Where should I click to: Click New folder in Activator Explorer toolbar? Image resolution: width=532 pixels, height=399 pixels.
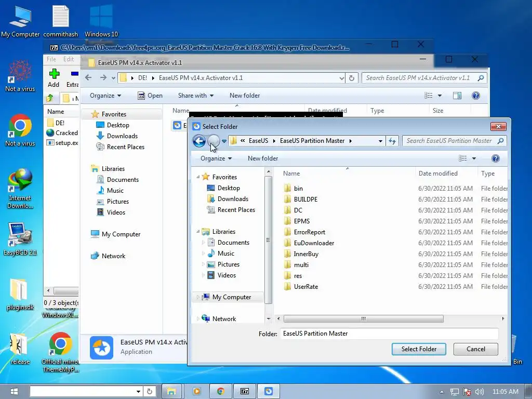[x=245, y=96]
